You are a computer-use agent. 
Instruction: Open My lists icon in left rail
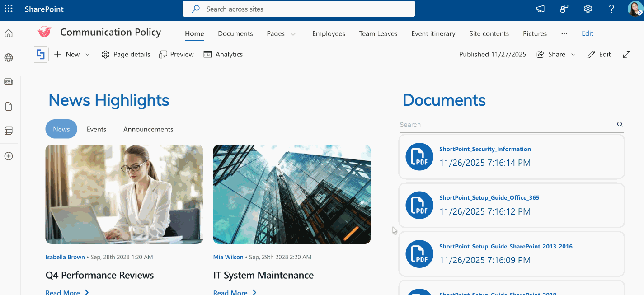(9, 131)
